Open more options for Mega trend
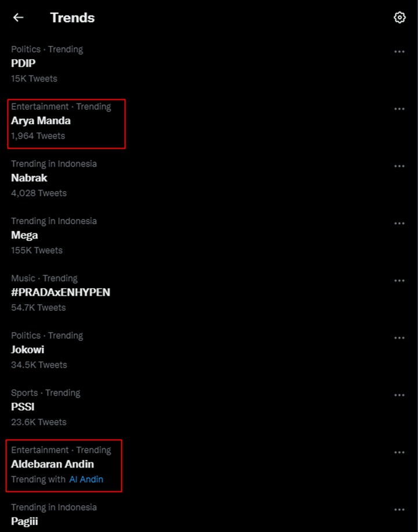 [399, 224]
